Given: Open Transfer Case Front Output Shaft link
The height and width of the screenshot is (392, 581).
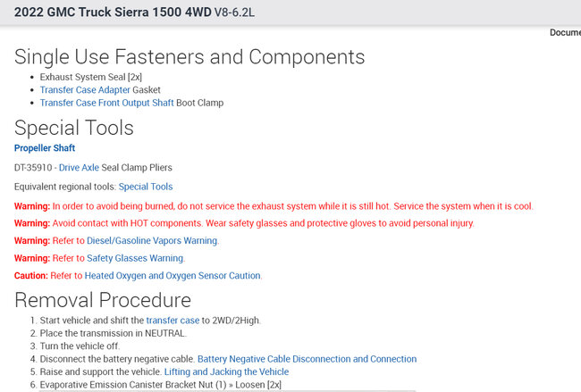Looking at the screenshot, I should [106, 103].
